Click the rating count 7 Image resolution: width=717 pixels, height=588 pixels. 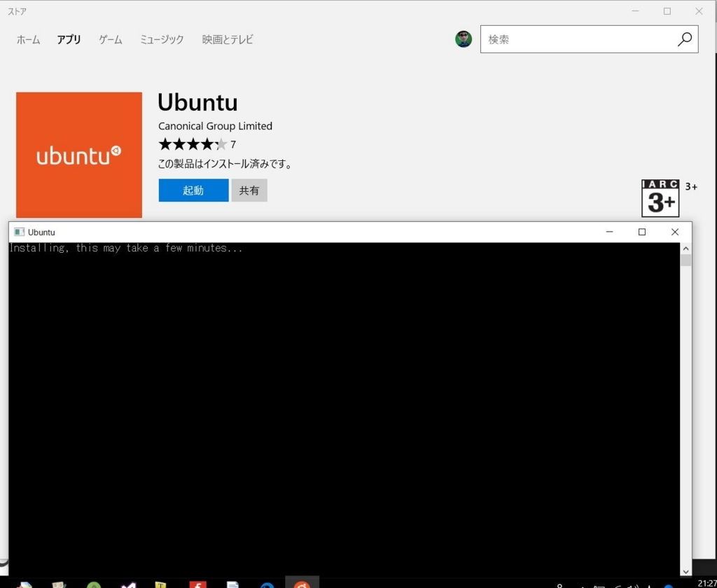click(233, 144)
